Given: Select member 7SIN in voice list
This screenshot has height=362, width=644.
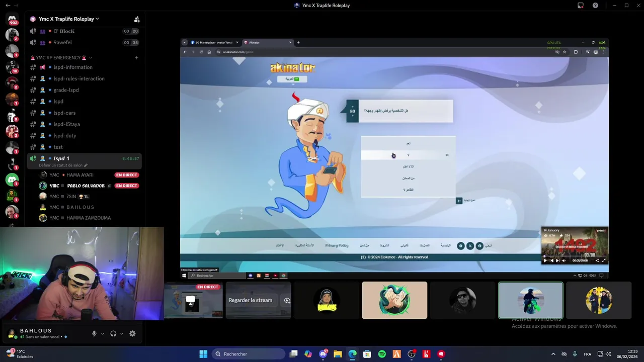Looking at the screenshot, I should [x=64, y=197].
